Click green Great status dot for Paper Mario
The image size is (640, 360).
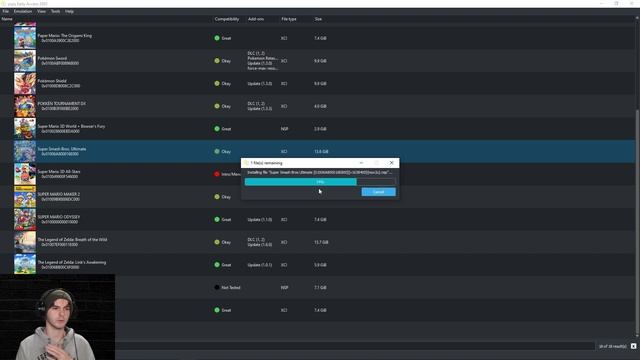217,38
